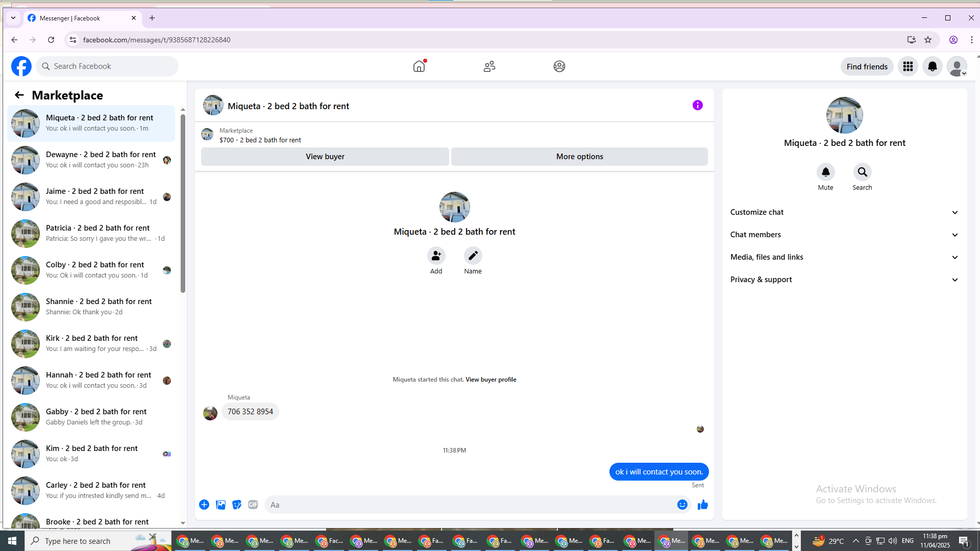Mute the conversation with bell icon
This screenshot has height=551, width=980.
tap(826, 172)
